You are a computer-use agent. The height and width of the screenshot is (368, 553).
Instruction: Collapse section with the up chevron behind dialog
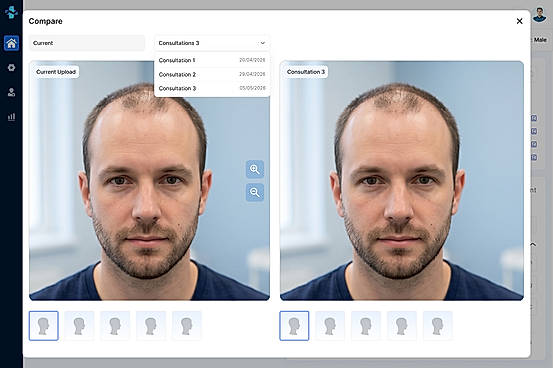pyautogui.click(x=533, y=244)
